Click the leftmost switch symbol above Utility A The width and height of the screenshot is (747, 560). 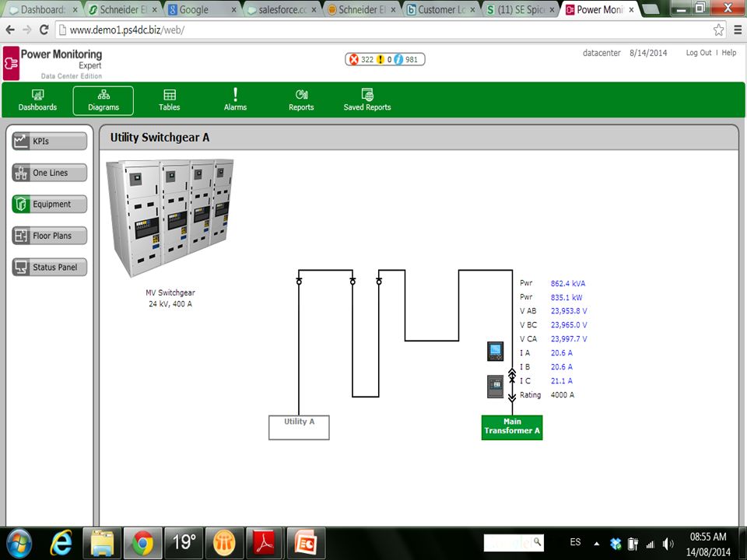[299, 281]
